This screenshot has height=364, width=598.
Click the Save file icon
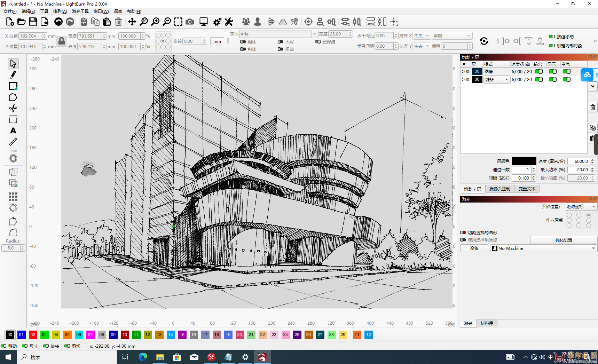(33, 22)
